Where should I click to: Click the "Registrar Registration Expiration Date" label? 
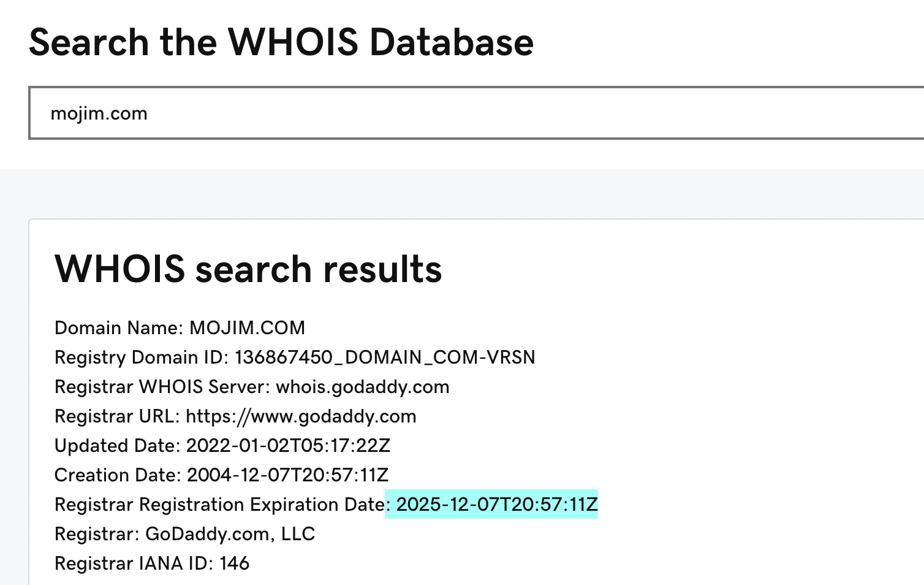[x=219, y=505]
